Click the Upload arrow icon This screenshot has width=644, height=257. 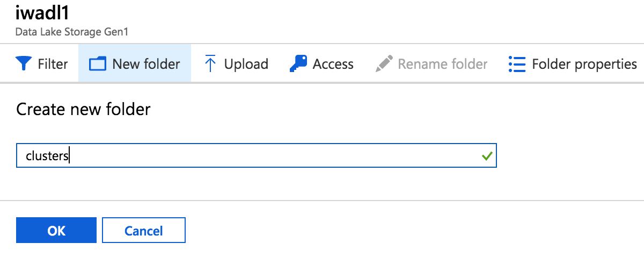tap(210, 64)
